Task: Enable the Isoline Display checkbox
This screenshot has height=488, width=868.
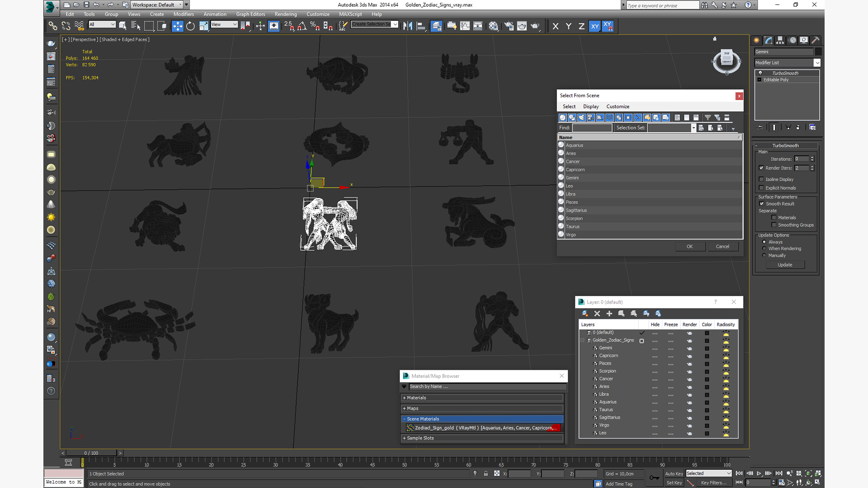Action: pyautogui.click(x=761, y=179)
